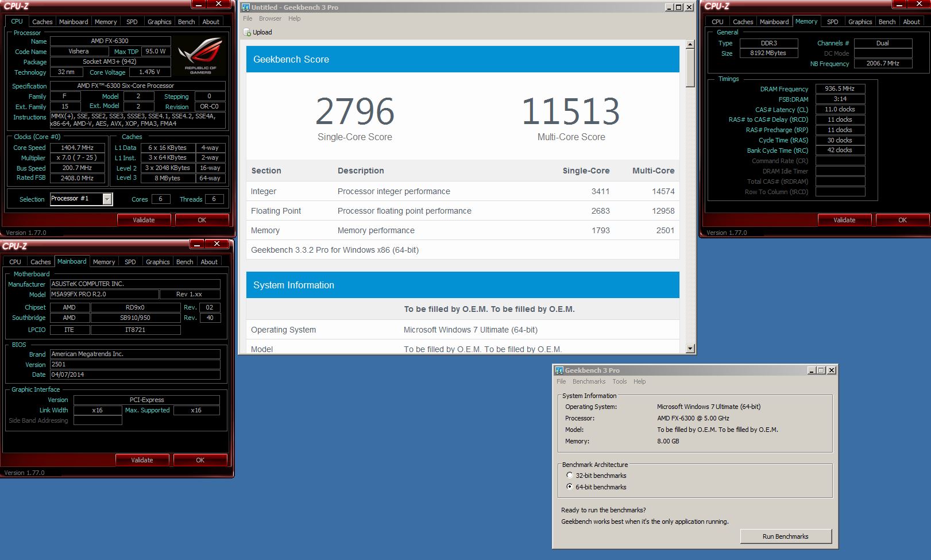Click the scroll up arrow in Geekbench results
Screen dimensions: 931x560
(690, 44)
